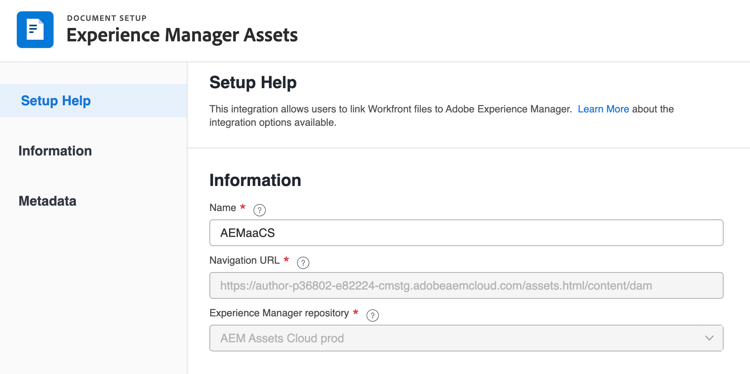Click the Experience Manager repository label
The height and width of the screenshot is (374, 750).
pyautogui.click(x=279, y=313)
